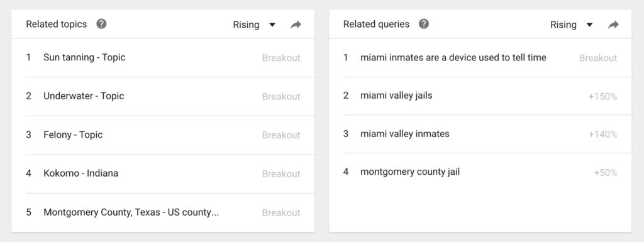This screenshot has width=644, height=242.
Task: Open miami valley inmates query
Action: click(x=480, y=134)
